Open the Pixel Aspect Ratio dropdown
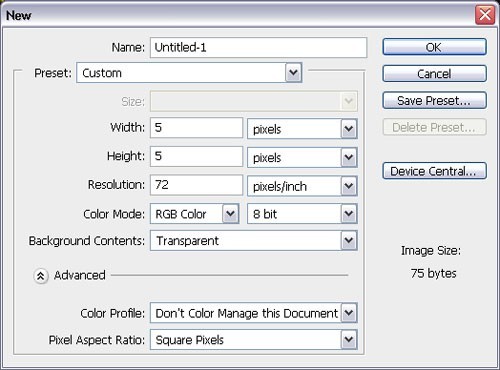Image resolution: width=500 pixels, height=370 pixels. click(254, 340)
